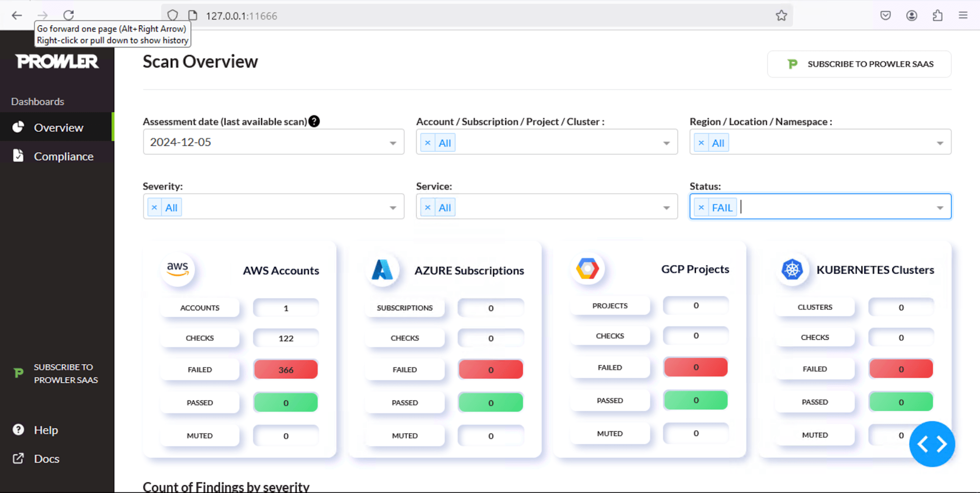Click the Count of Findings by severity heading
This screenshot has width=980, height=493.
click(226, 487)
